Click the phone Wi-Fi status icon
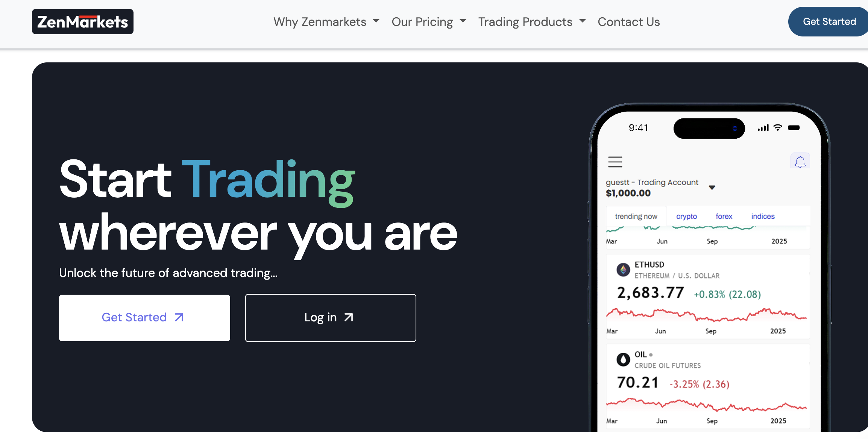868x439 pixels. click(778, 128)
